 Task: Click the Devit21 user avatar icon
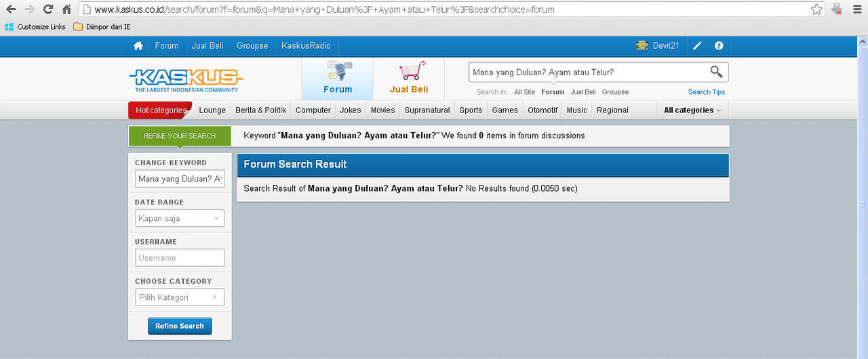[642, 45]
